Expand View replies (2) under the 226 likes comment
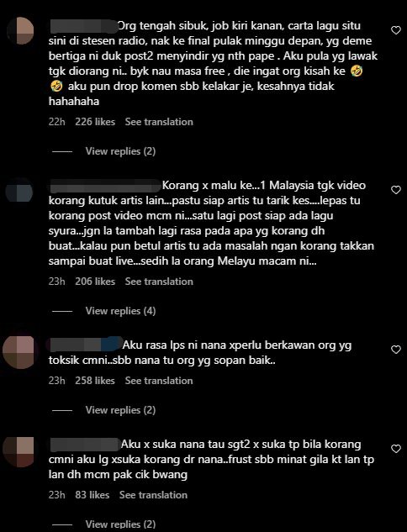The height and width of the screenshot is (532, 407). tap(120, 151)
